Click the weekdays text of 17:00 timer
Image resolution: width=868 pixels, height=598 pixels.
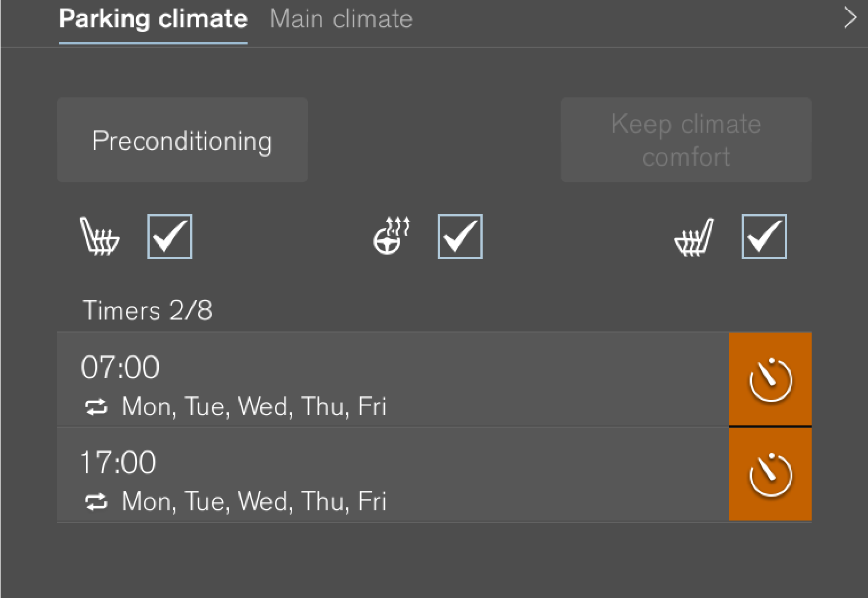[x=254, y=502]
